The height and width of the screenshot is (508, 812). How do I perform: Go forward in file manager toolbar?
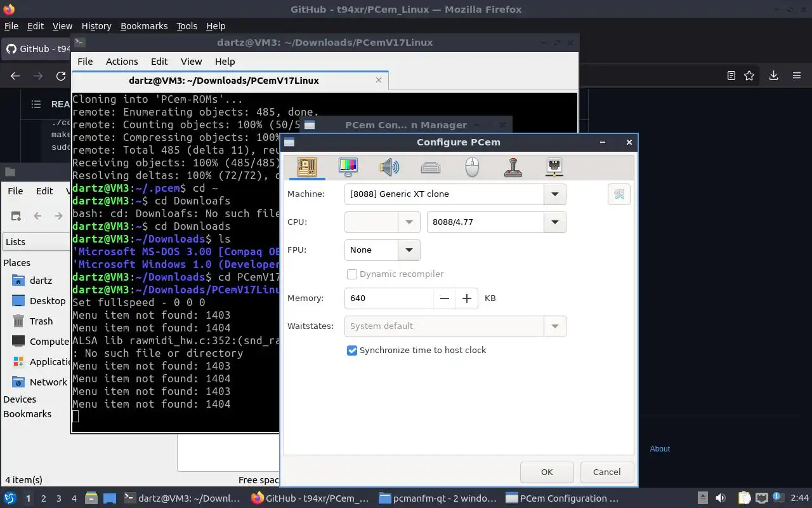[x=58, y=216]
